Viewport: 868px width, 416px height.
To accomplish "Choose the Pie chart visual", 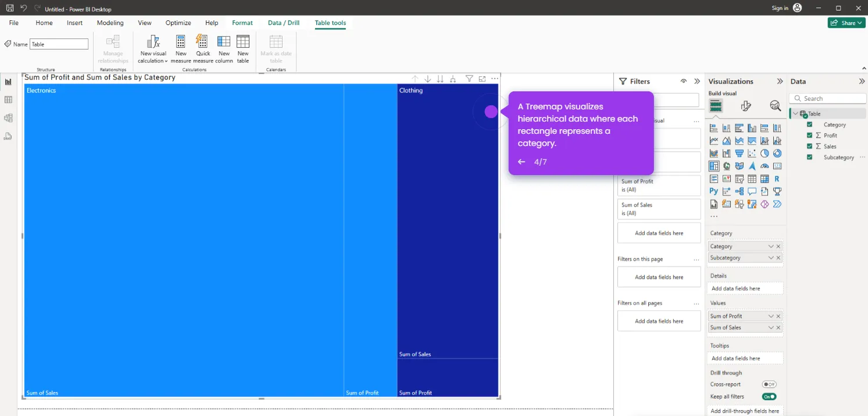I will pos(765,154).
